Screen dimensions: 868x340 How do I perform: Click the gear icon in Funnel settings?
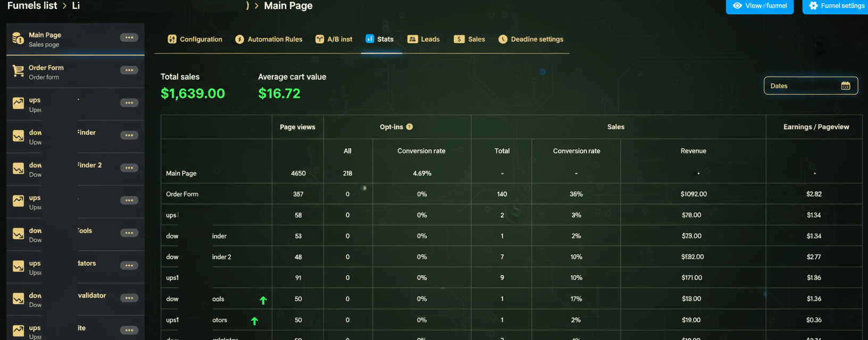[x=813, y=6]
